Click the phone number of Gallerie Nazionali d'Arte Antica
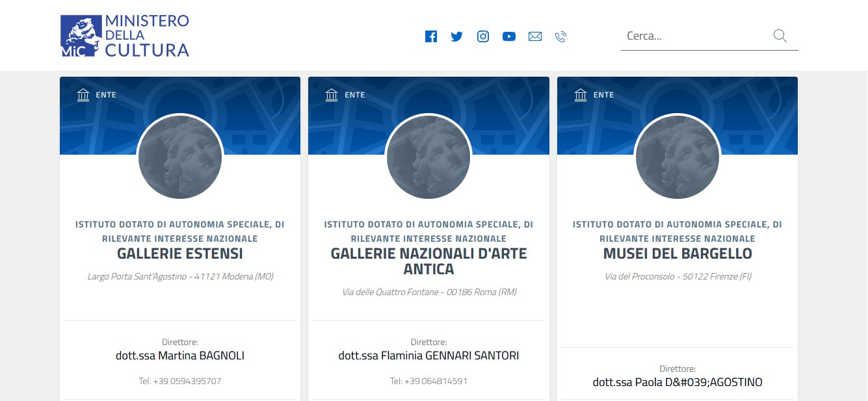The image size is (868, 401). click(x=428, y=381)
